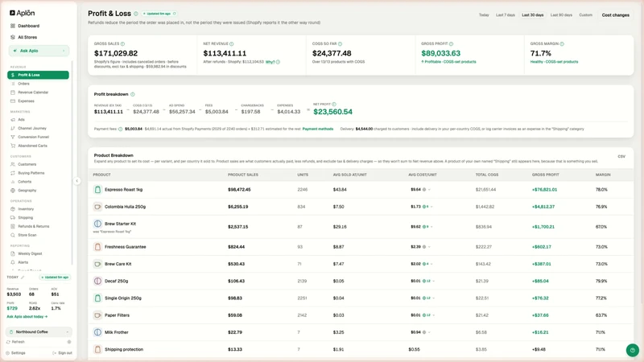The image size is (644, 362).
Task: Export product breakdown as CSV
Action: click(x=621, y=156)
